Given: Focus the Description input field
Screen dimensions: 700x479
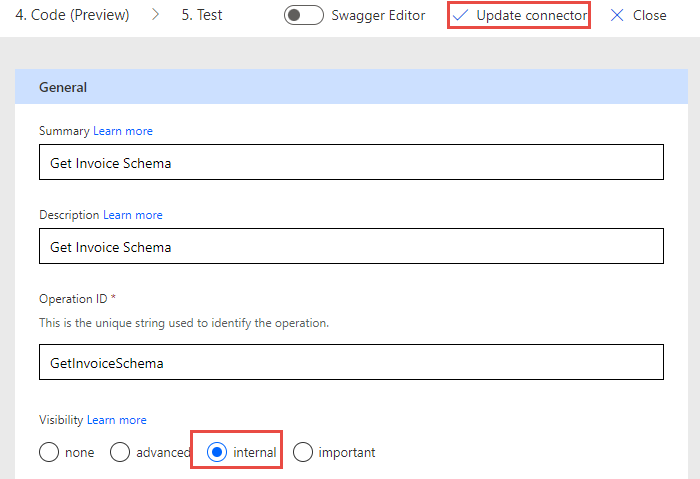Looking at the screenshot, I should [351, 246].
